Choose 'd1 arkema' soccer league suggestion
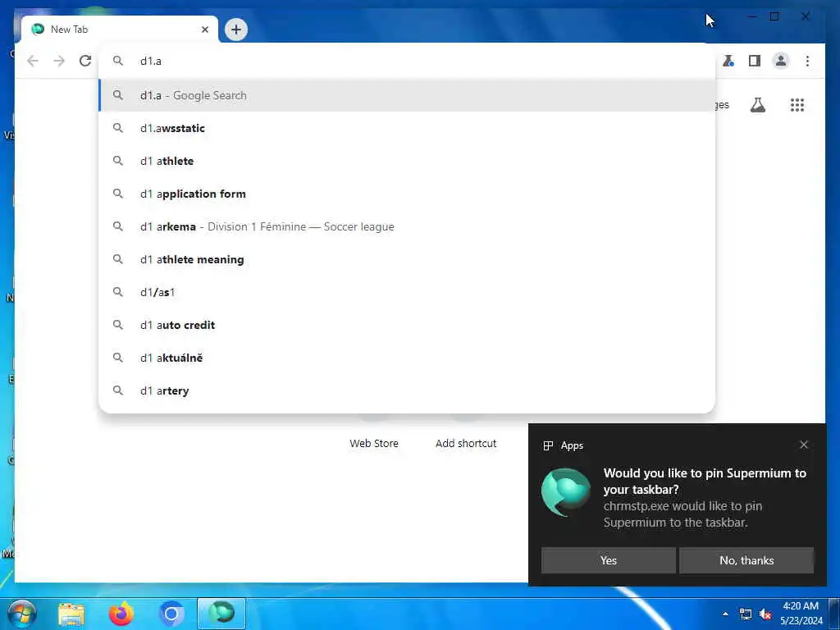 coord(407,226)
